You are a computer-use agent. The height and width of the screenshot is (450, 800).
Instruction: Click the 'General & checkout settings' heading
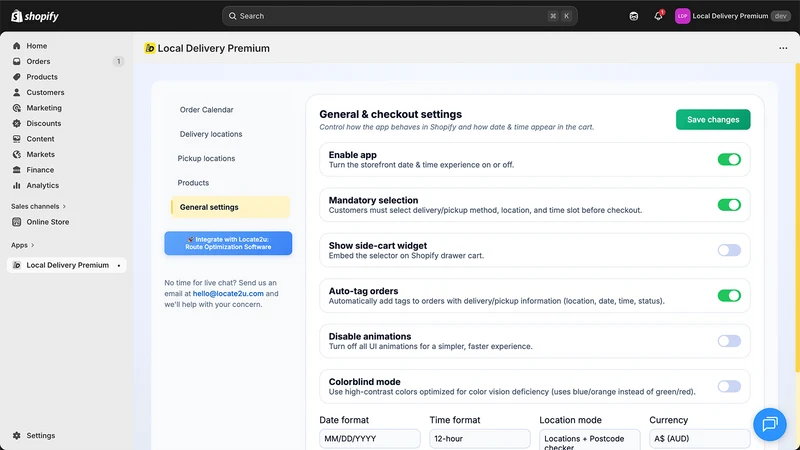390,114
